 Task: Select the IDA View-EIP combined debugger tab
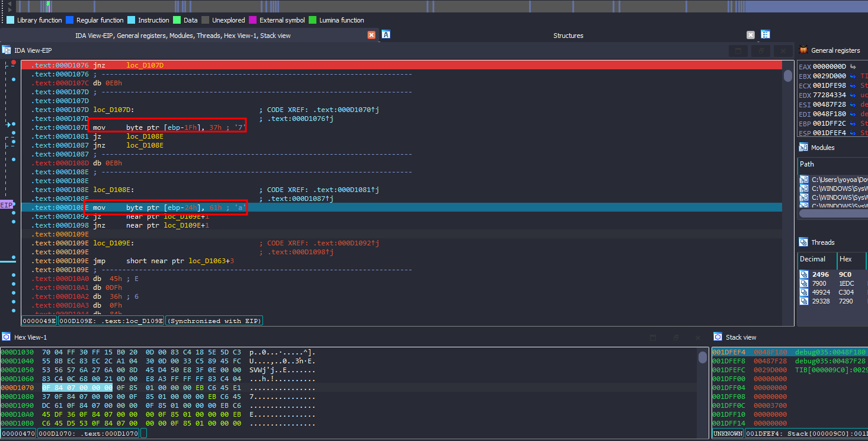pos(182,36)
